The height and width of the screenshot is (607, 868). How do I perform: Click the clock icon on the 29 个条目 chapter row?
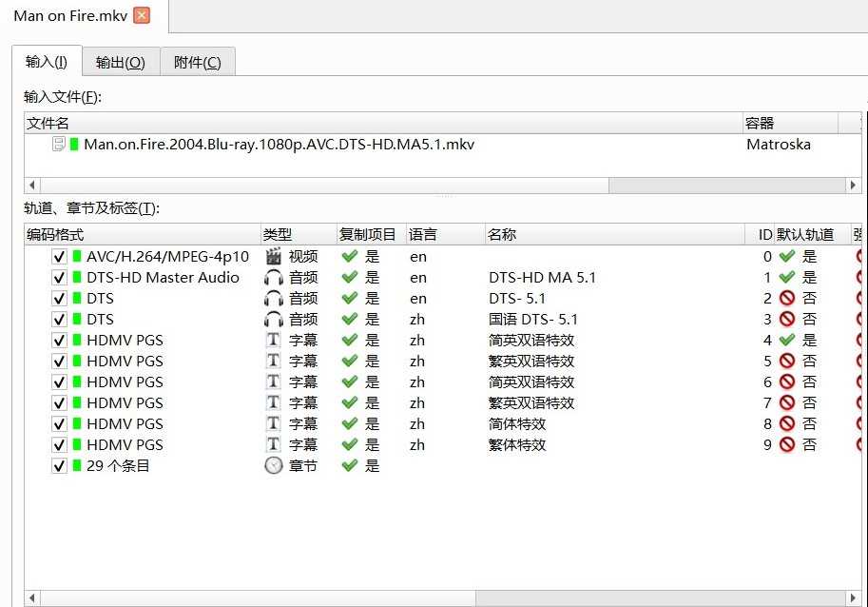click(274, 465)
